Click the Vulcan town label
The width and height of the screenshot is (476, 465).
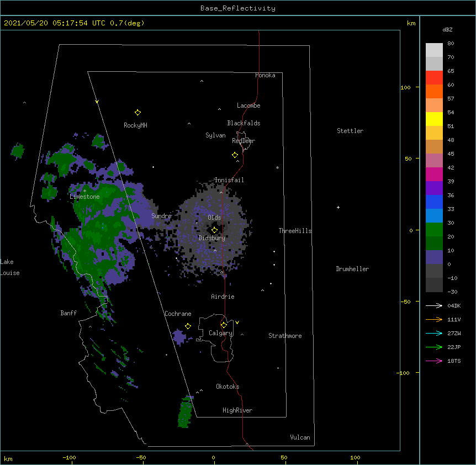click(300, 437)
